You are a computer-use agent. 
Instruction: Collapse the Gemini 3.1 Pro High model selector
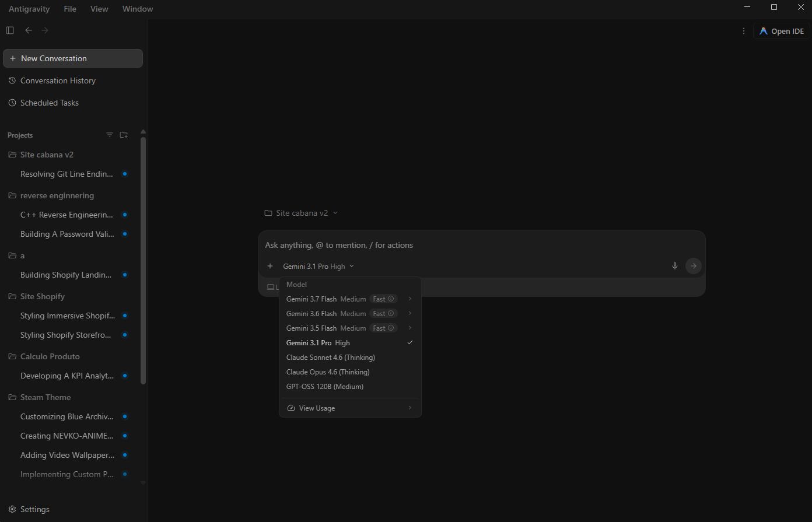click(318, 266)
